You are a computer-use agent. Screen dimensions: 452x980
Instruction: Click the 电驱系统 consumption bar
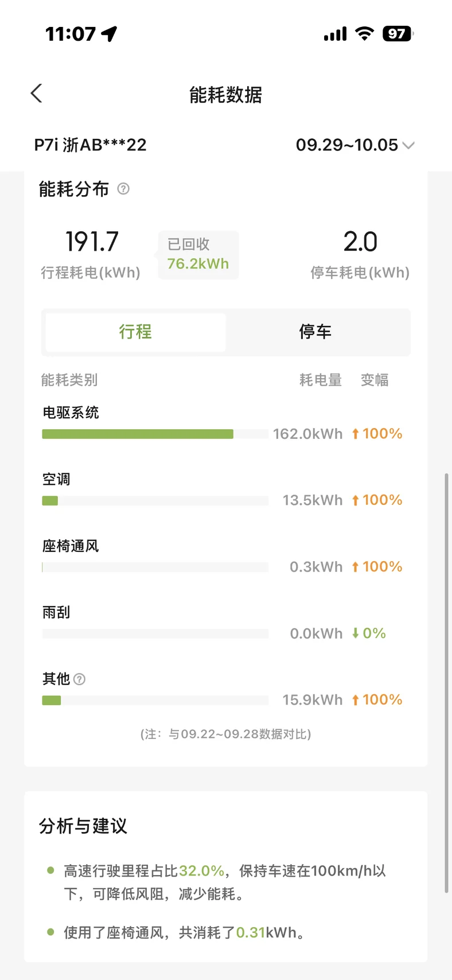138,434
